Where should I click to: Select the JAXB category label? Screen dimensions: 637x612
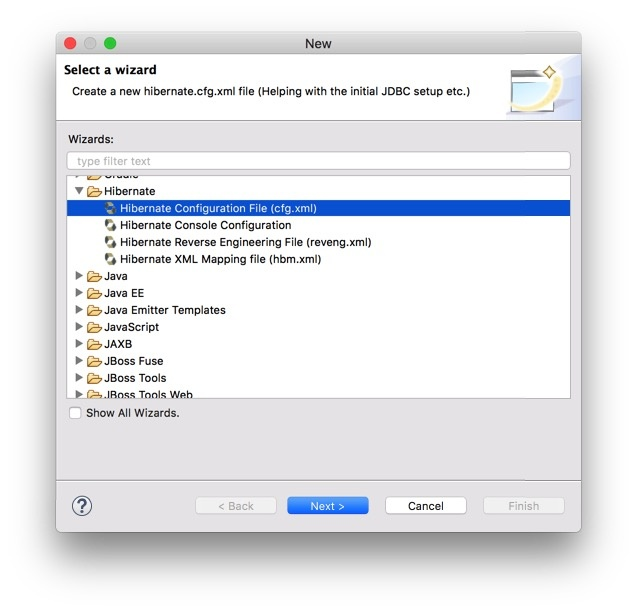click(x=118, y=344)
